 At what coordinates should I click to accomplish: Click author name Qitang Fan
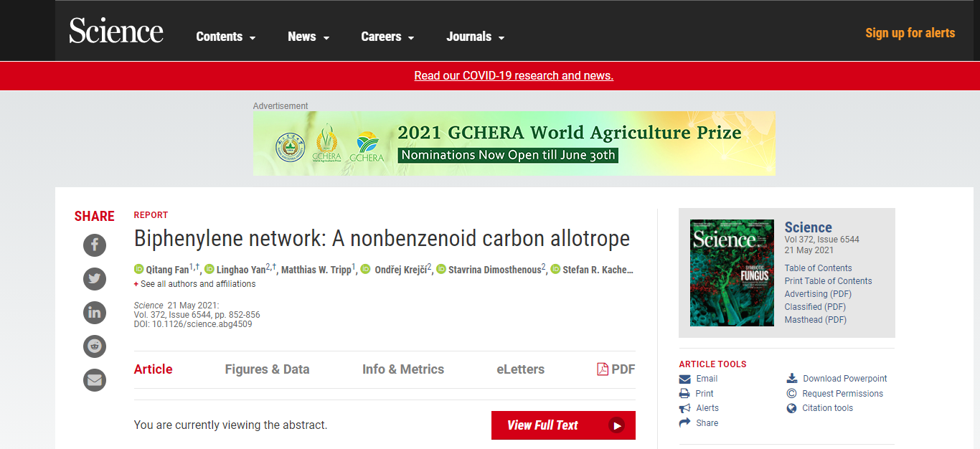(x=168, y=270)
